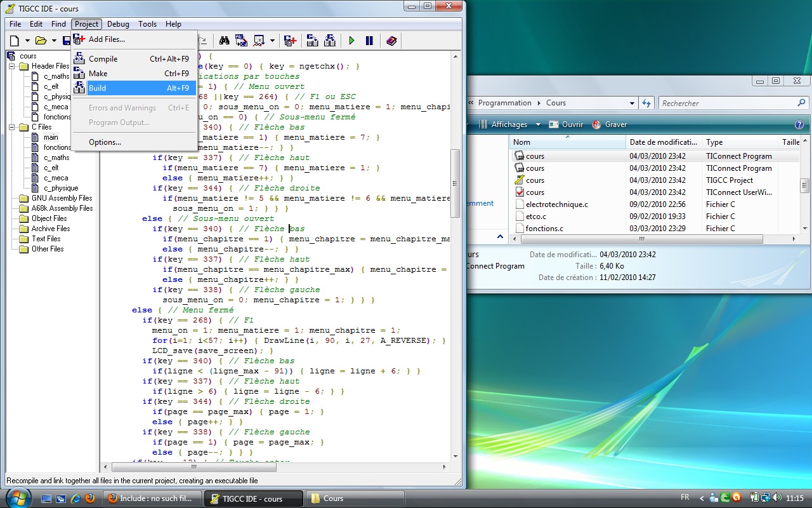
Task: Select Archive Files folder in tree
Action: coord(51,229)
